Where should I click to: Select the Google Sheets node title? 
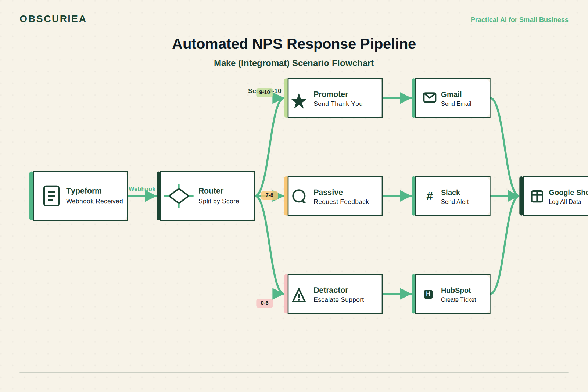(x=568, y=193)
